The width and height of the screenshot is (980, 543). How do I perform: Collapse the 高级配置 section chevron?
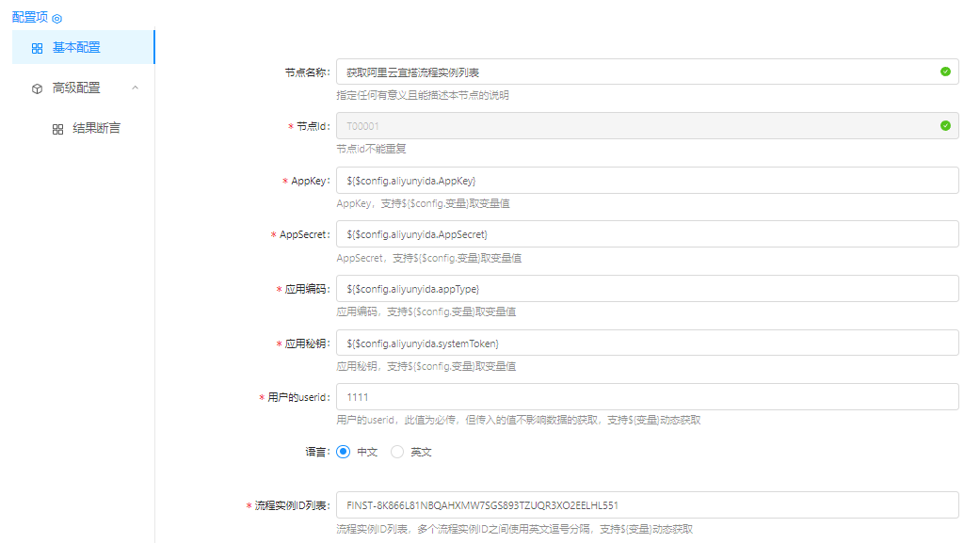point(135,88)
